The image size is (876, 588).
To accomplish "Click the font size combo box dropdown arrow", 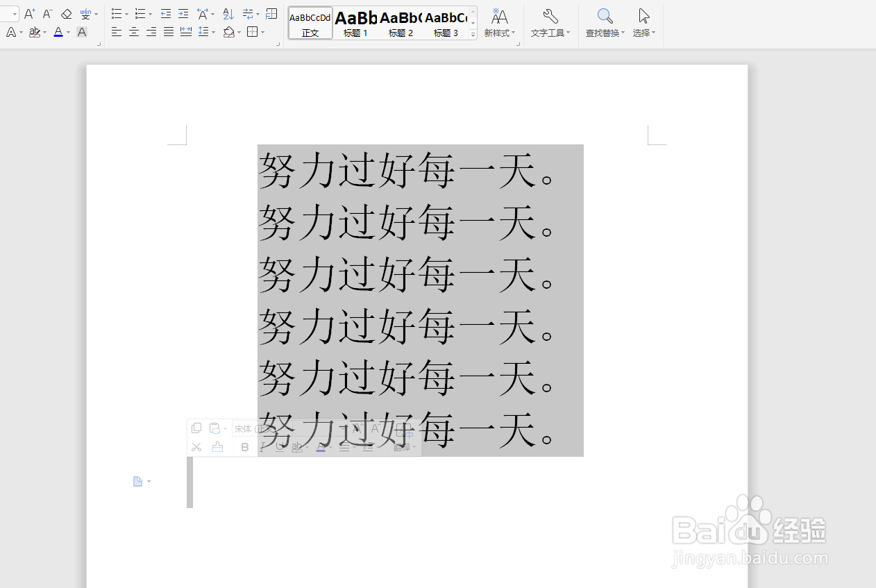I will 14,14.
